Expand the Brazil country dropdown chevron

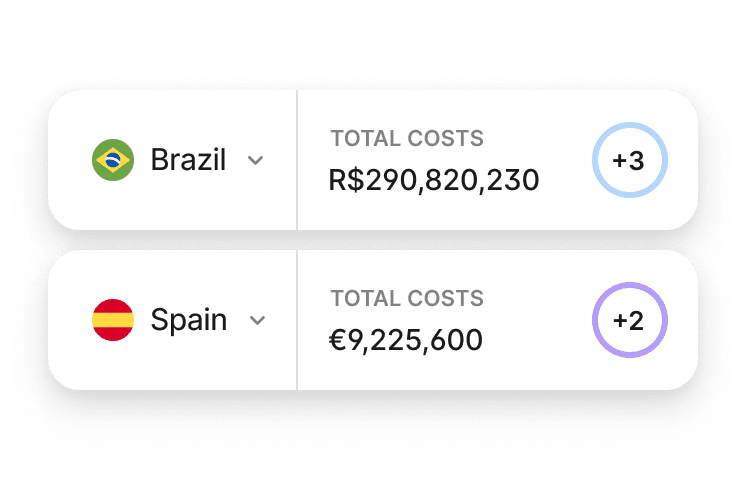click(256, 160)
